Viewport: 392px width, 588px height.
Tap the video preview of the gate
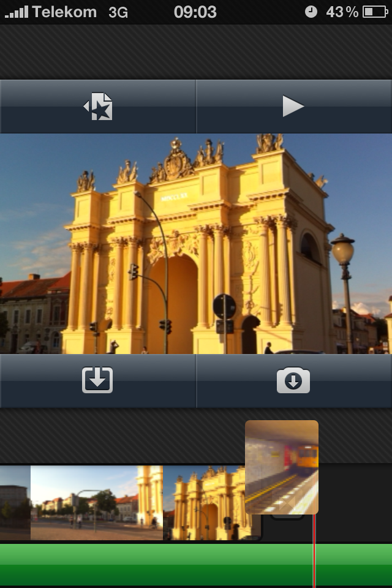coord(196,244)
